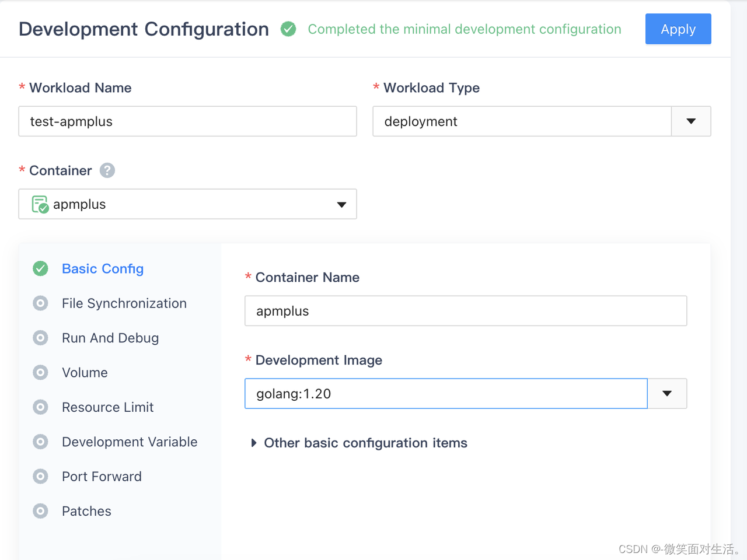Click the Container Name input field
The width and height of the screenshot is (747, 560).
466,311
